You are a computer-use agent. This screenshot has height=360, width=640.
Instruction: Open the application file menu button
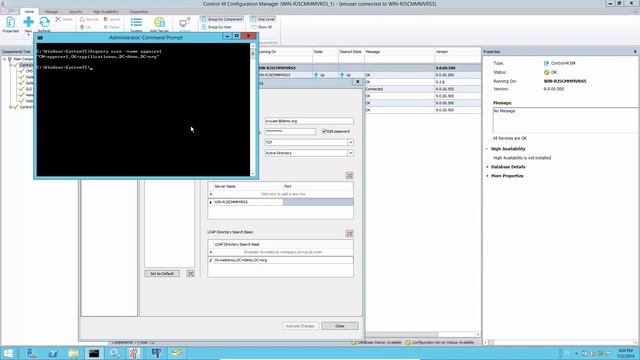point(10,11)
